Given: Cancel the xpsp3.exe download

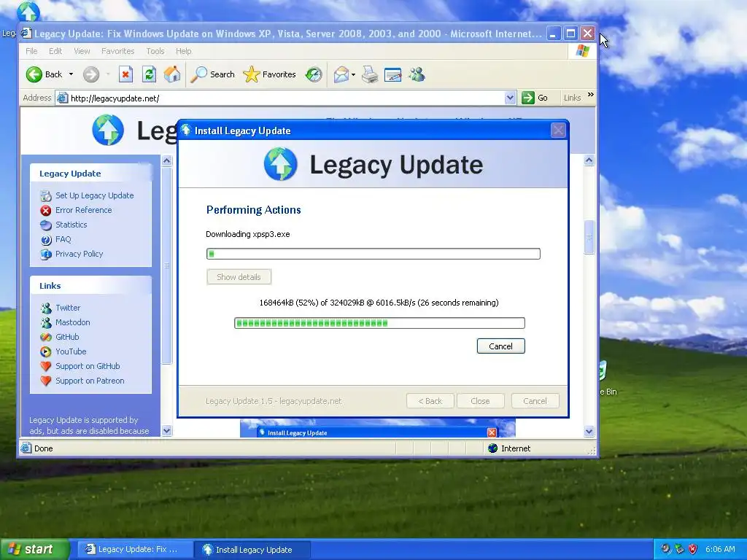Looking at the screenshot, I should 500,346.
